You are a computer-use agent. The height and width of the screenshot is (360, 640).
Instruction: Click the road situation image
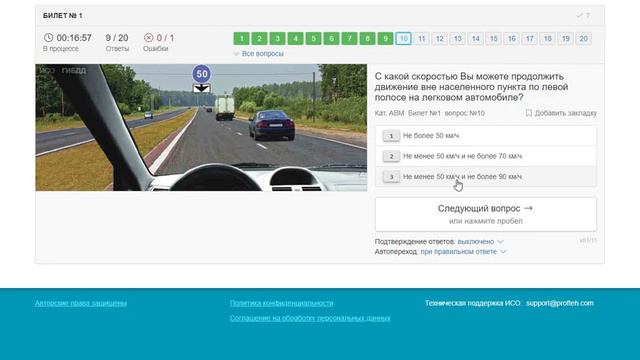point(201,127)
